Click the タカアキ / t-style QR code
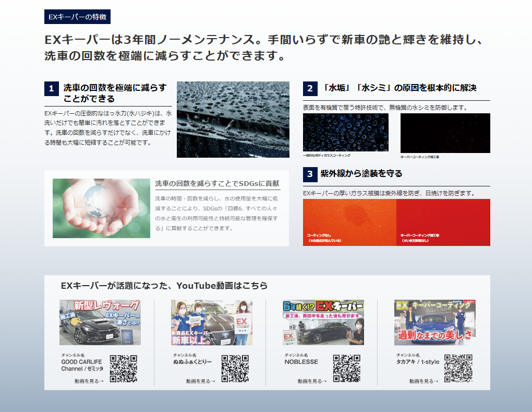Screen dimensions: 532x412 [x=458, y=369]
